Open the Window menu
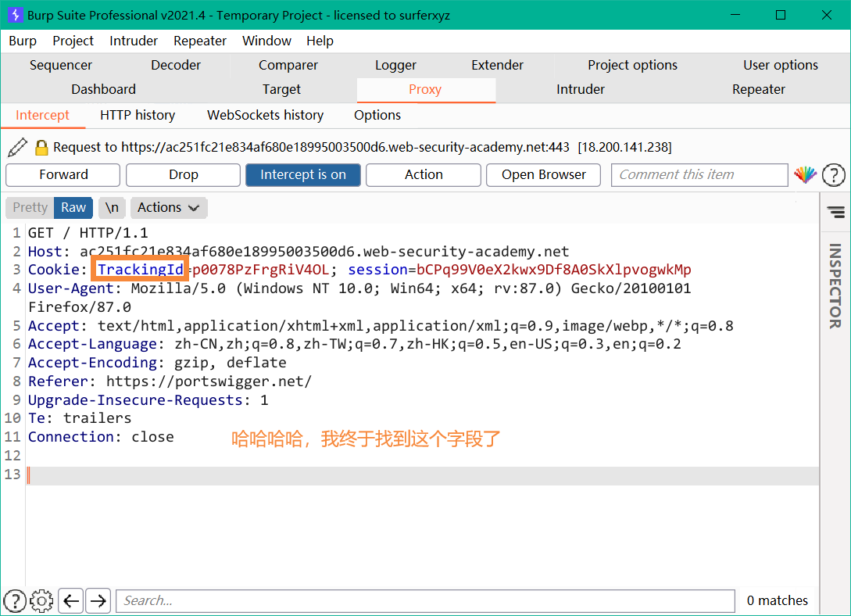The width and height of the screenshot is (851, 616). click(266, 41)
